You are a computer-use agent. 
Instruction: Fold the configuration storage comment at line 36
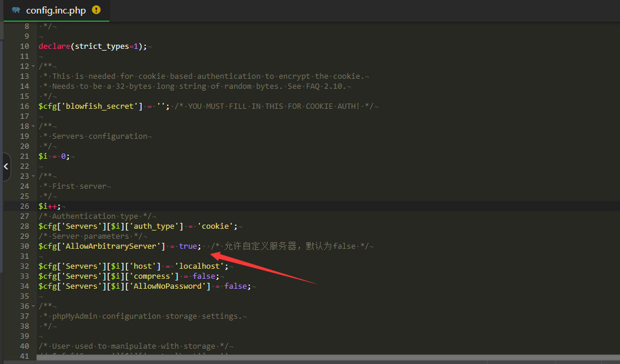pyautogui.click(x=33, y=306)
